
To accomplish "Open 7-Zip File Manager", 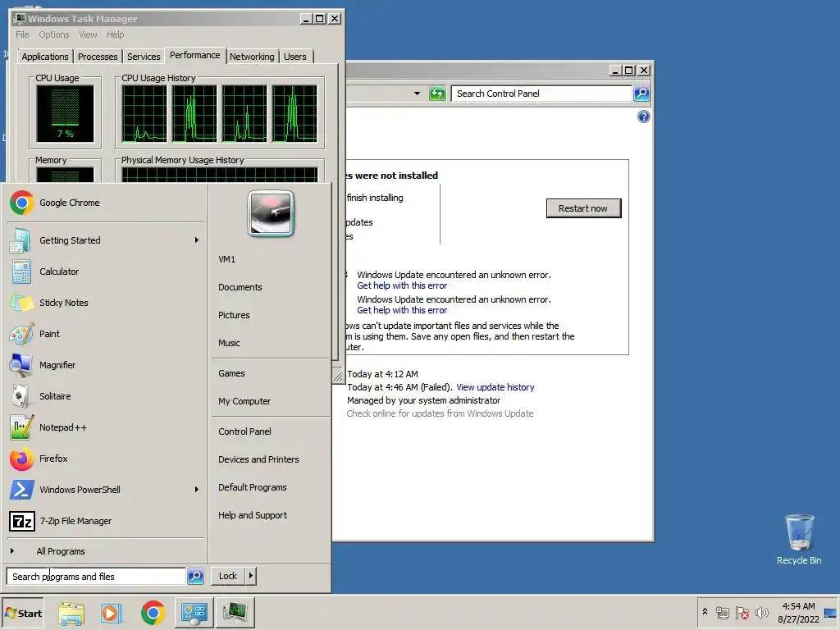I will pyautogui.click(x=106, y=521).
